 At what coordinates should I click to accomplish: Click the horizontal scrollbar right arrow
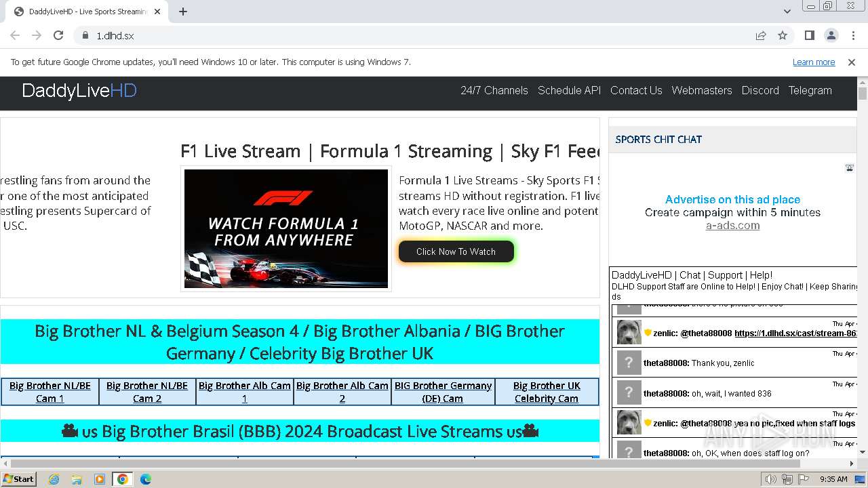point(852,464)
